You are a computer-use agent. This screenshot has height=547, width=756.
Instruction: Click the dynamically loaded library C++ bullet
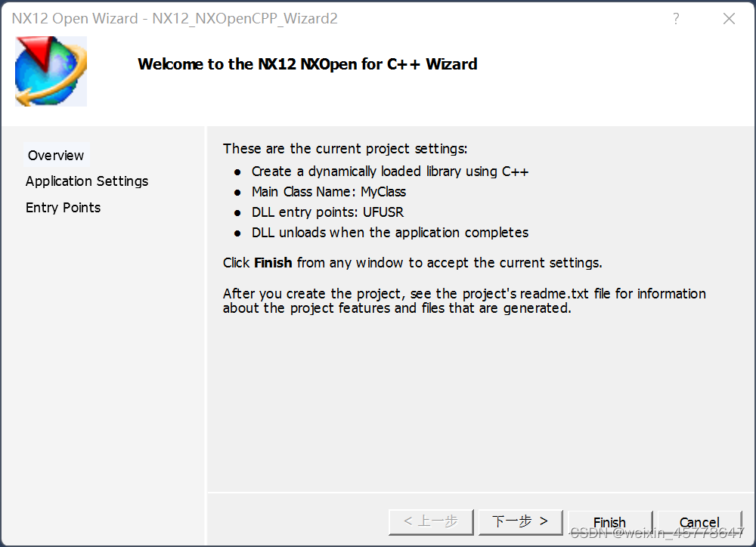tap(390, 172)
